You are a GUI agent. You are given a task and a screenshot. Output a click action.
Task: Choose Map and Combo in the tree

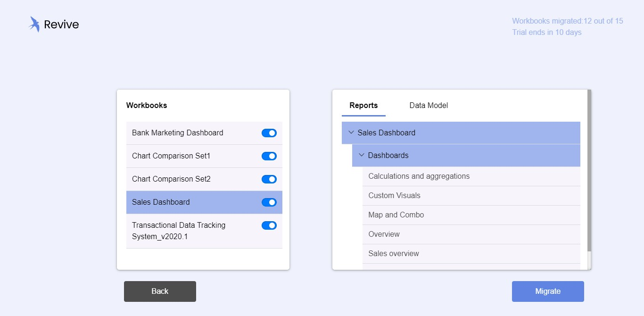[396, 215]
